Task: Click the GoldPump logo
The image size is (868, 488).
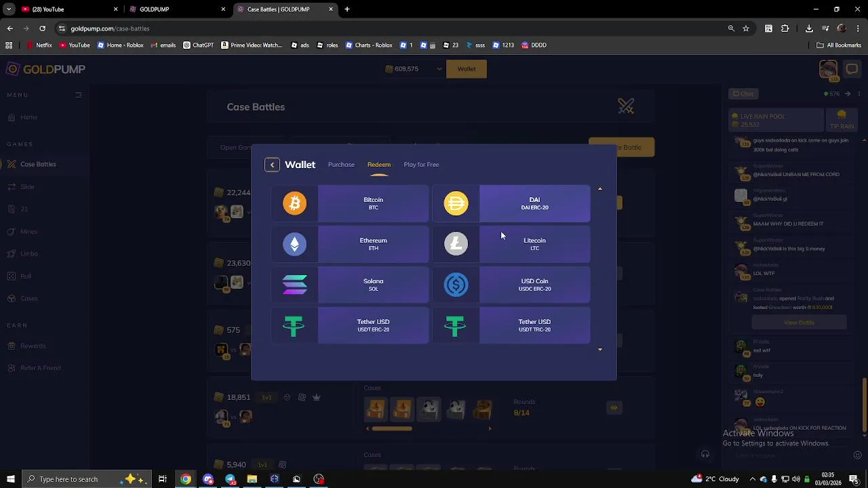Action: (45, 69)
